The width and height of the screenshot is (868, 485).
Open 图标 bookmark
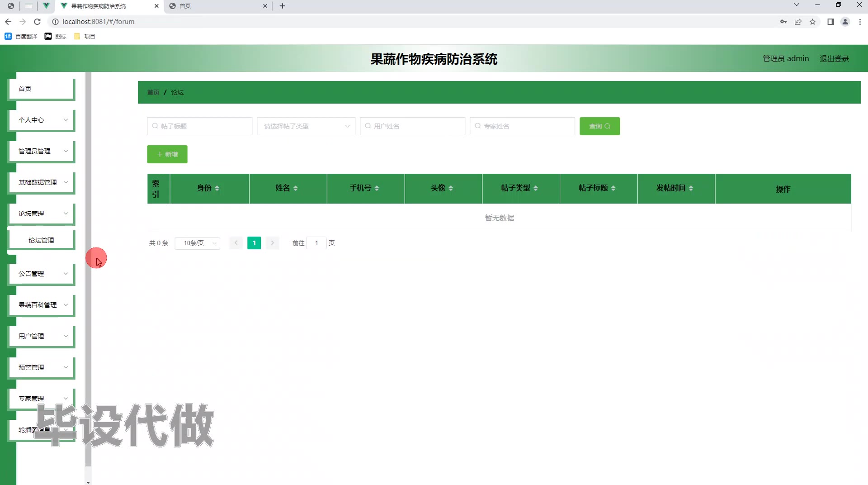56,36
